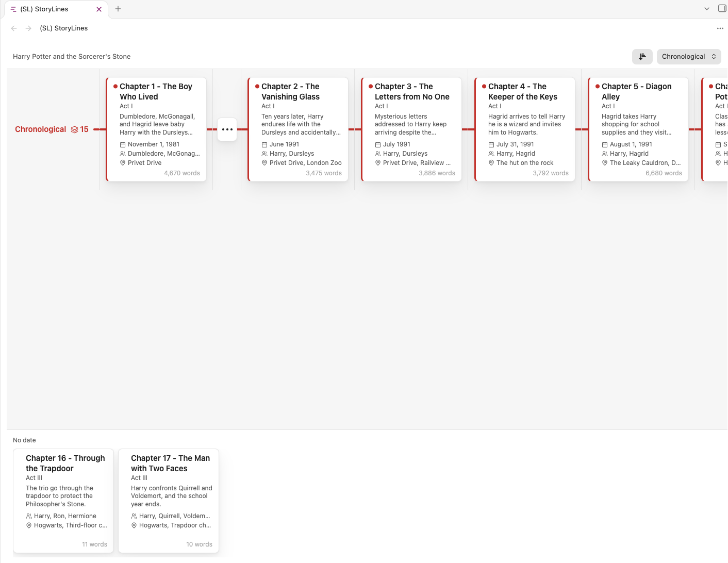Click the (SL) StoryLines breadcrumb title

(x=64, y=28)
